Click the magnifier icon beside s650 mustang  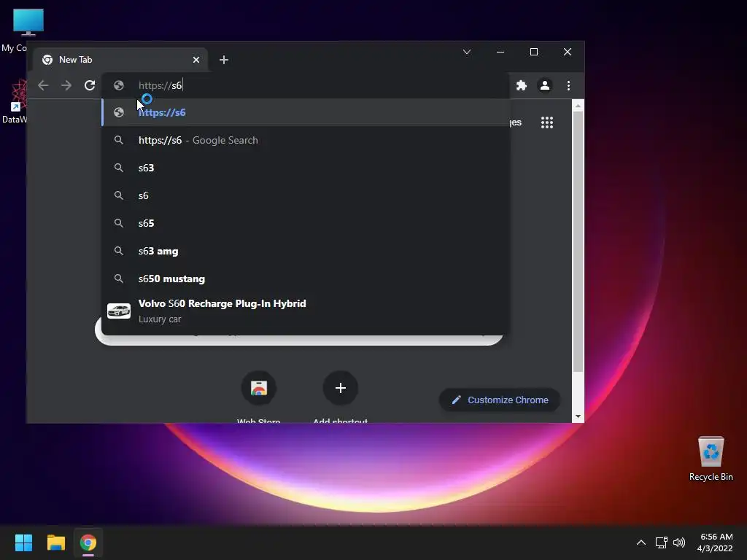click(119, 278)
